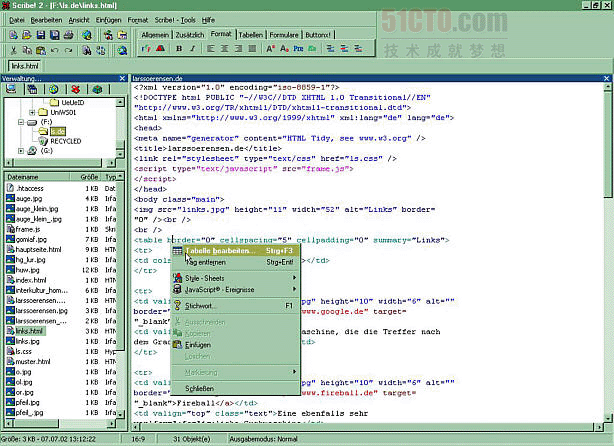
Task: Select muster.html in file list
Action: (x=33, y=361)
